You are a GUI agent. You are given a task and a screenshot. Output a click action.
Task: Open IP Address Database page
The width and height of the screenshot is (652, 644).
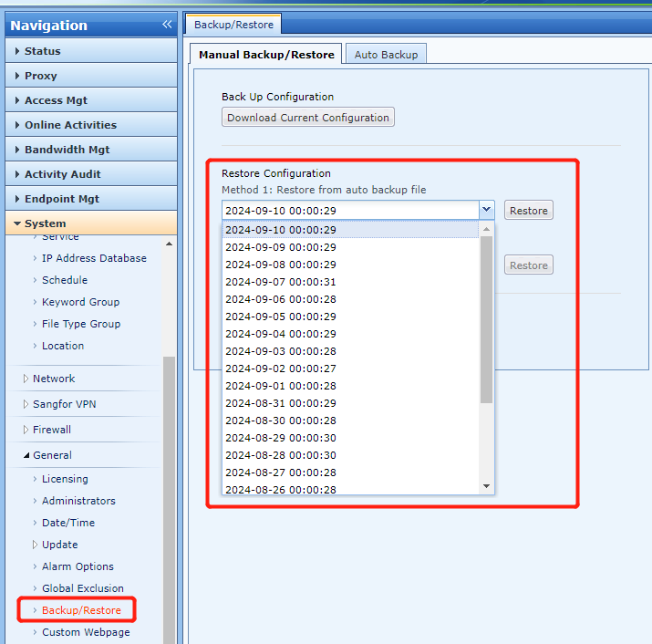coord(94,258)
